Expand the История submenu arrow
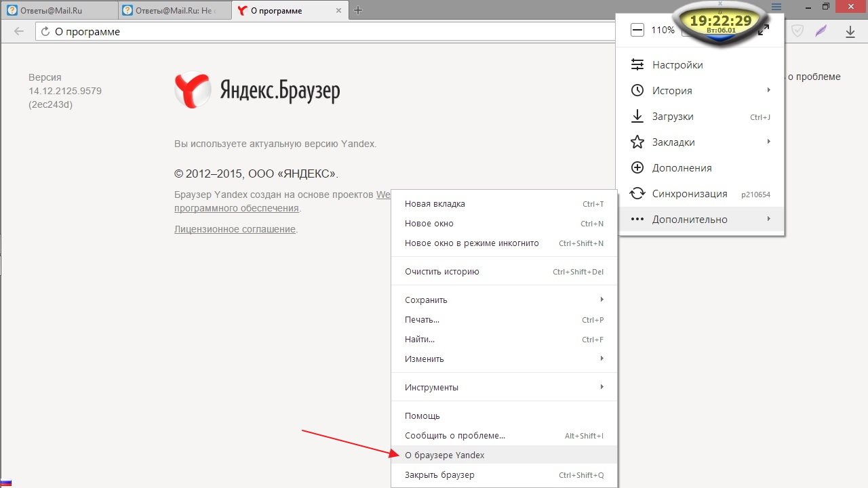Screen dimensions: 868x488 (x=769, y=90)
